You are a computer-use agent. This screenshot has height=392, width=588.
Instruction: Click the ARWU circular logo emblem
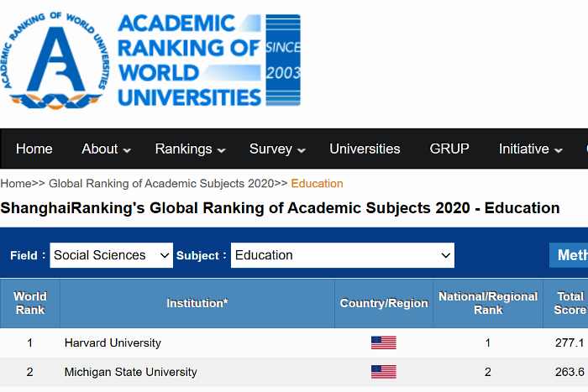(55, 60)
